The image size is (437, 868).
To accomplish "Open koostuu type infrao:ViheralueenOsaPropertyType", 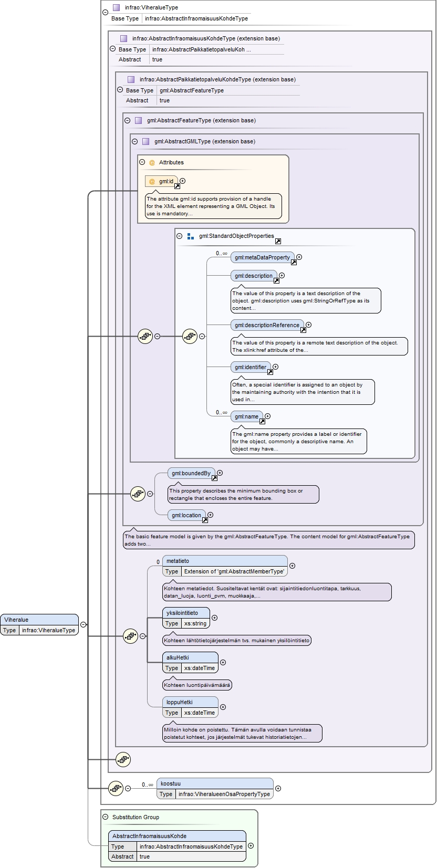I will (x=224, y=794).
